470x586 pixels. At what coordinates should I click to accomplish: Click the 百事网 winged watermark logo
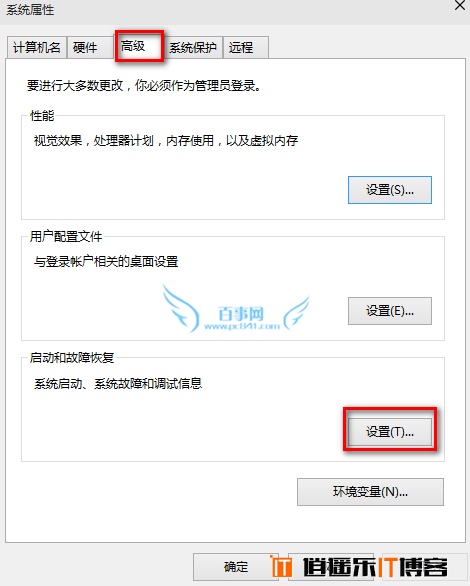pos(236,309)
